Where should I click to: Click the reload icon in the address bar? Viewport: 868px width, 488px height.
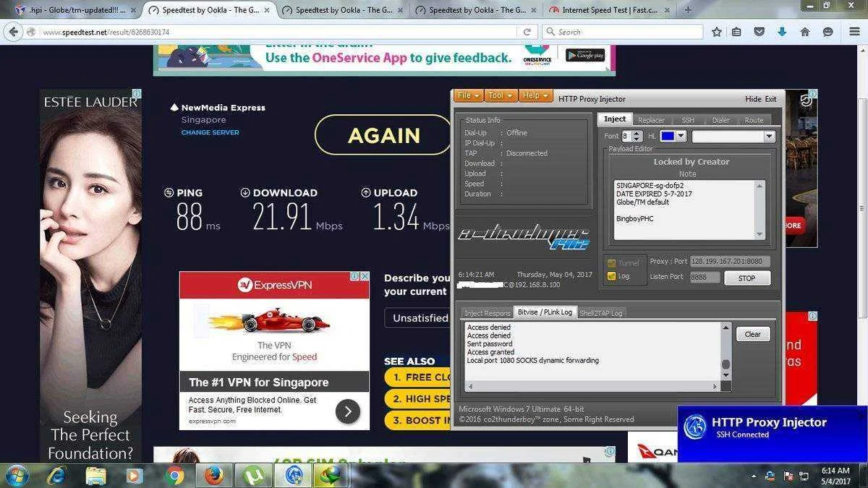click(x=527, y=32)
